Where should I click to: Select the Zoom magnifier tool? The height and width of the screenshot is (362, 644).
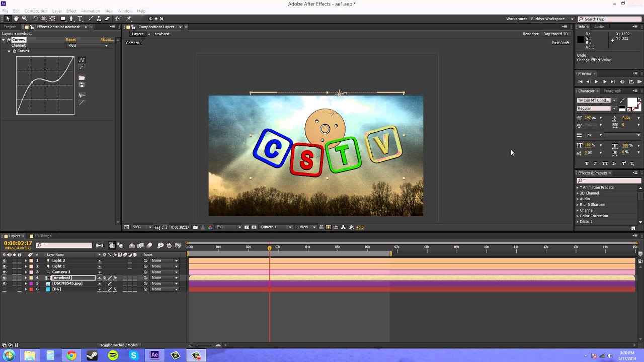25,19
